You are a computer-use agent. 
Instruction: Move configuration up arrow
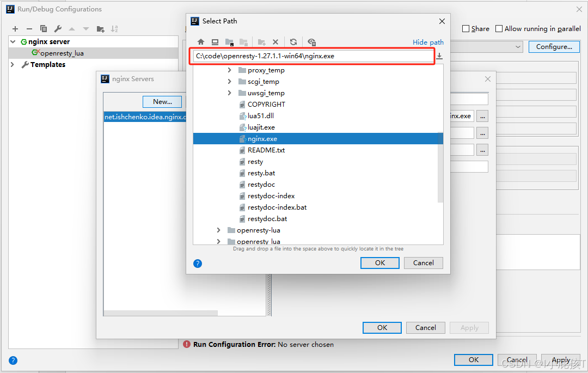[x=72, y=29]
